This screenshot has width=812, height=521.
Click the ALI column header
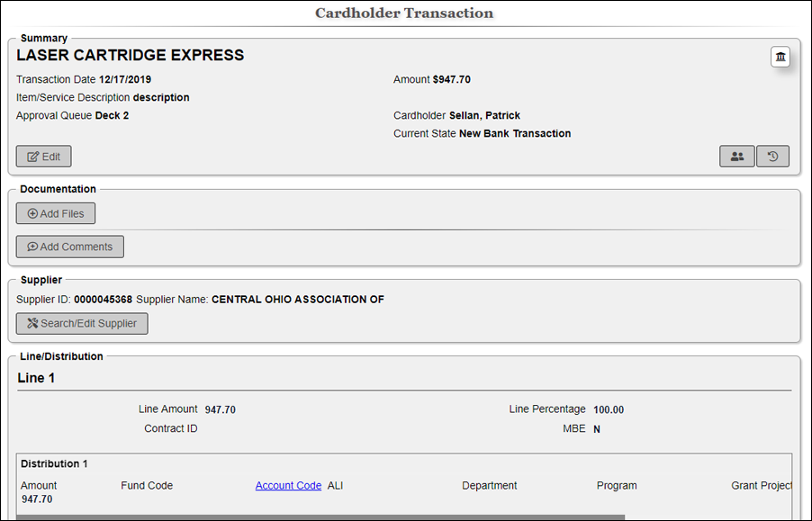point(335,485)
